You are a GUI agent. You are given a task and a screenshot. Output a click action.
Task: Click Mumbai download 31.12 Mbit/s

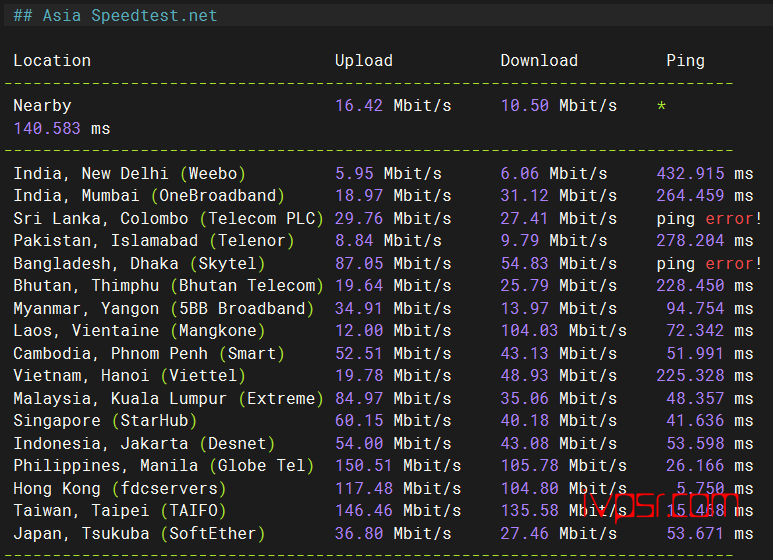(559, 196)
